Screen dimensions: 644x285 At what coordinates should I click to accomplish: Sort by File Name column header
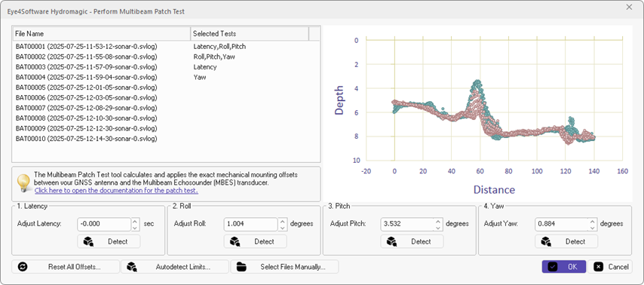coord(102,34)
